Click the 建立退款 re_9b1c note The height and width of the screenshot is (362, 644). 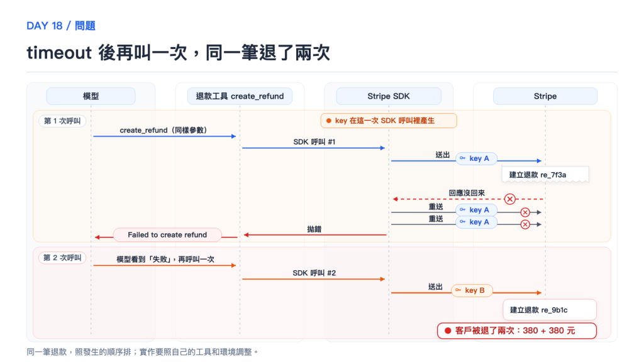tap(550, 310)
